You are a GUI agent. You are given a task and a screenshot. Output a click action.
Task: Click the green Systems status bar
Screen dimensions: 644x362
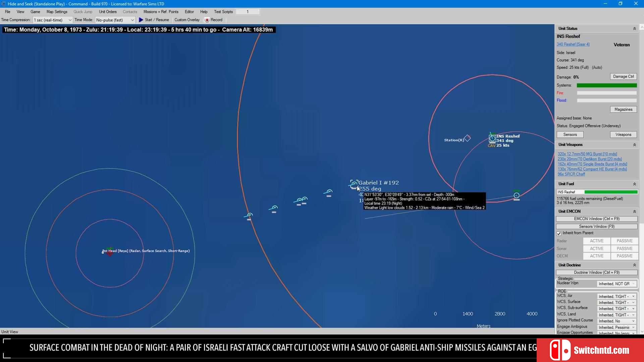[x=607, y=85]
